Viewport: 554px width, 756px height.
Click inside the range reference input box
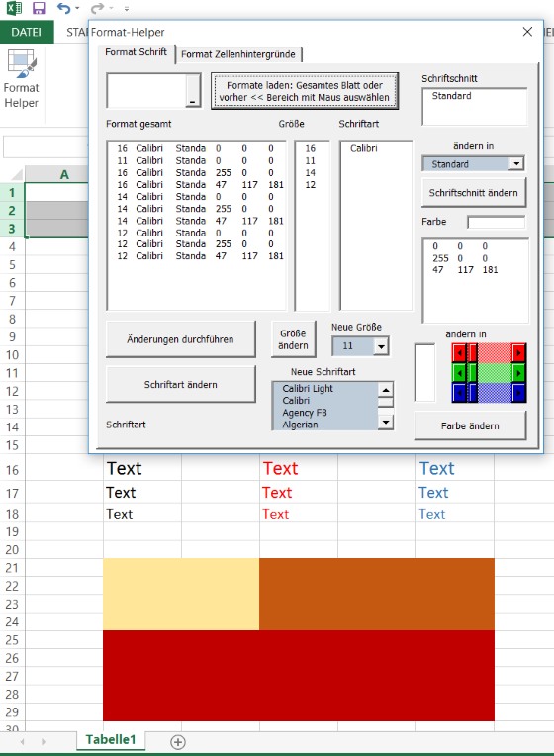146,91
